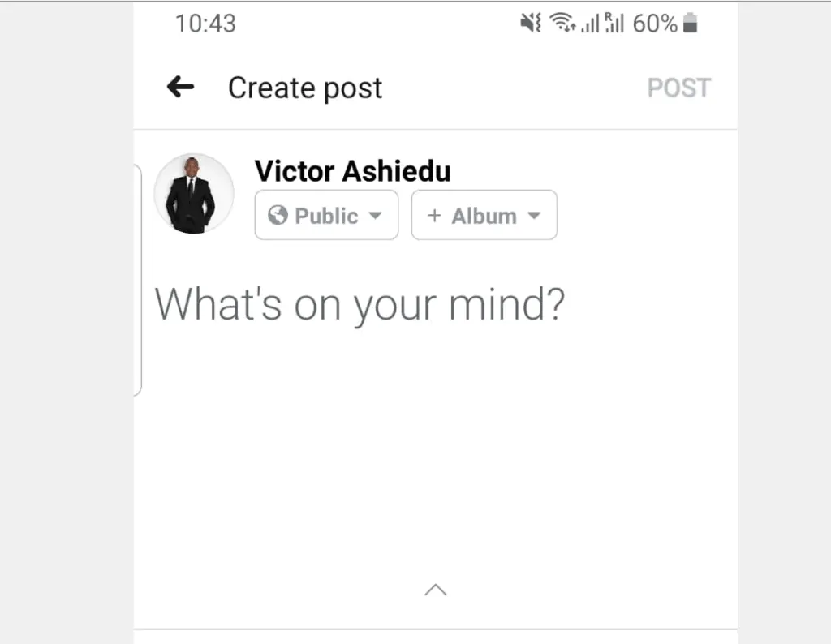Viewport: 831px width, 644px height.
Task: Tap the back arrow to leave Create post
Action: [180, 87]
